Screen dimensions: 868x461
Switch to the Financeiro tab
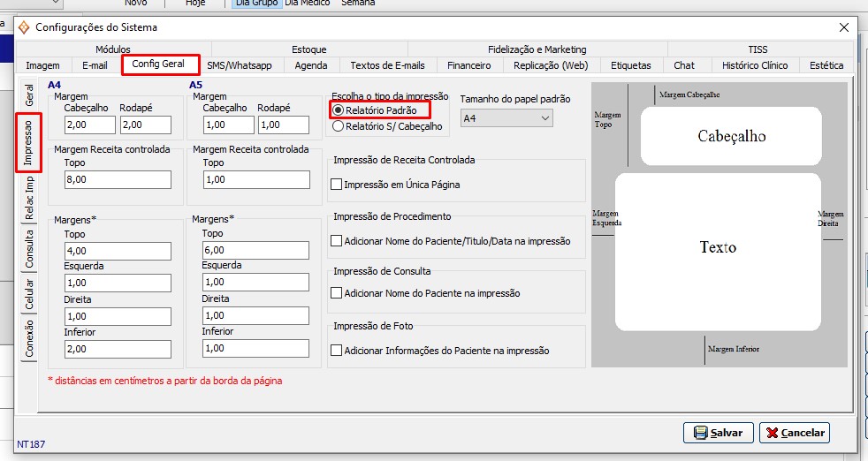(x=468, y=65)
